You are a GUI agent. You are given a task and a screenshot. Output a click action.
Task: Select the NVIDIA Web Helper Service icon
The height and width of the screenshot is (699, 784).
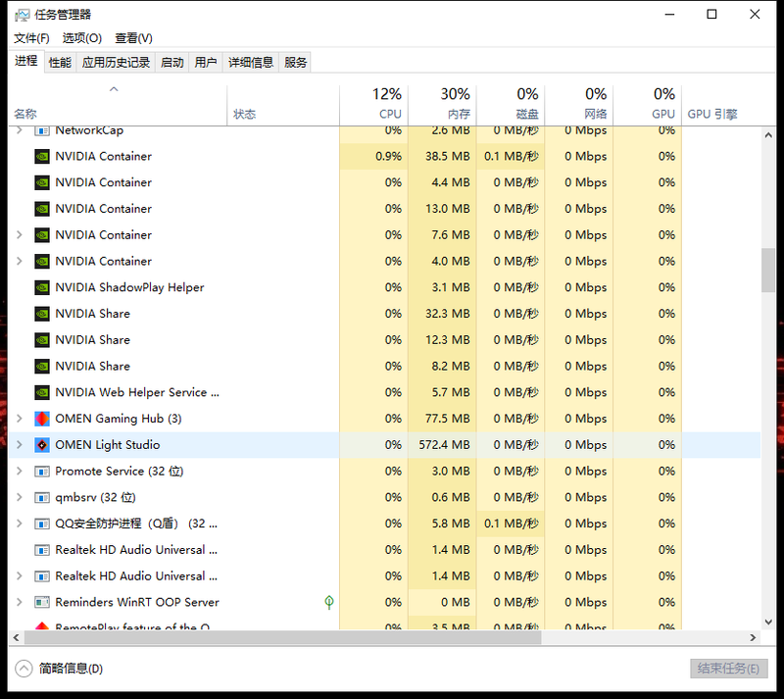click(42, 392)
